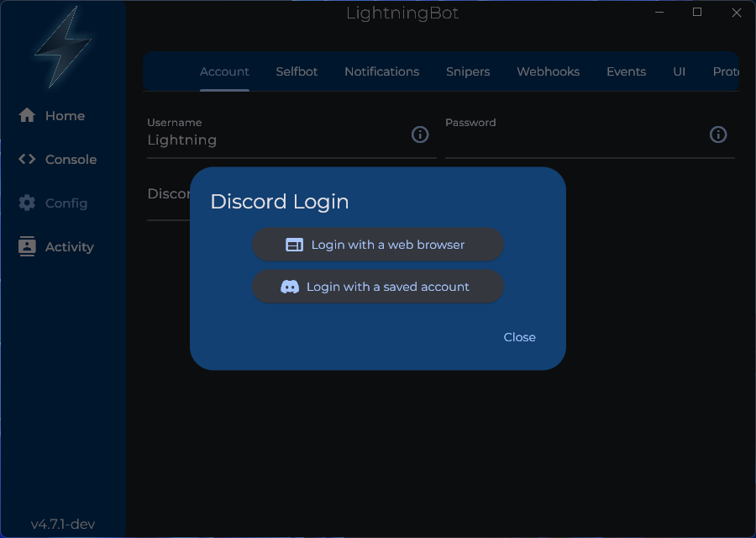
Task: Switch to the UI tab
Action: (x=680, y=71)
